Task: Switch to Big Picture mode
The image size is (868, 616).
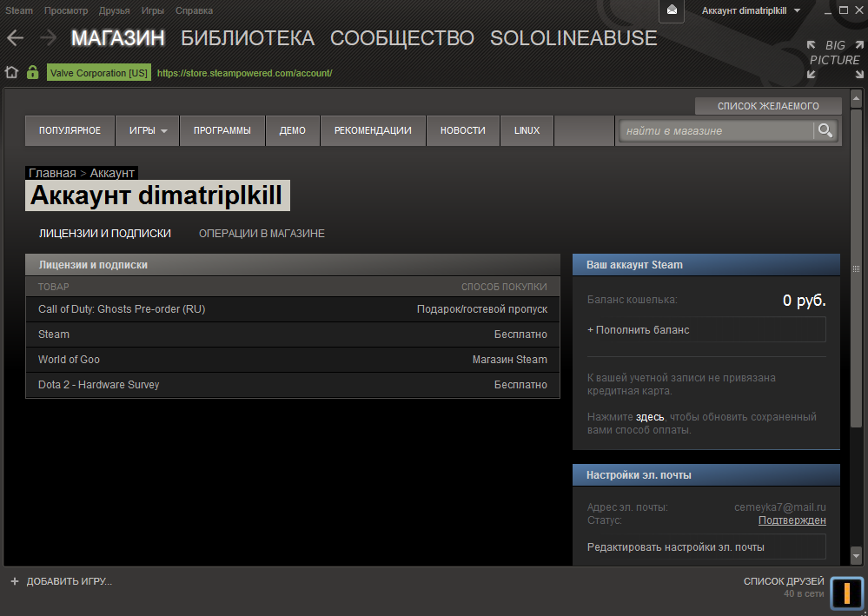Action: pyautogui.click(x=835, y=59)
